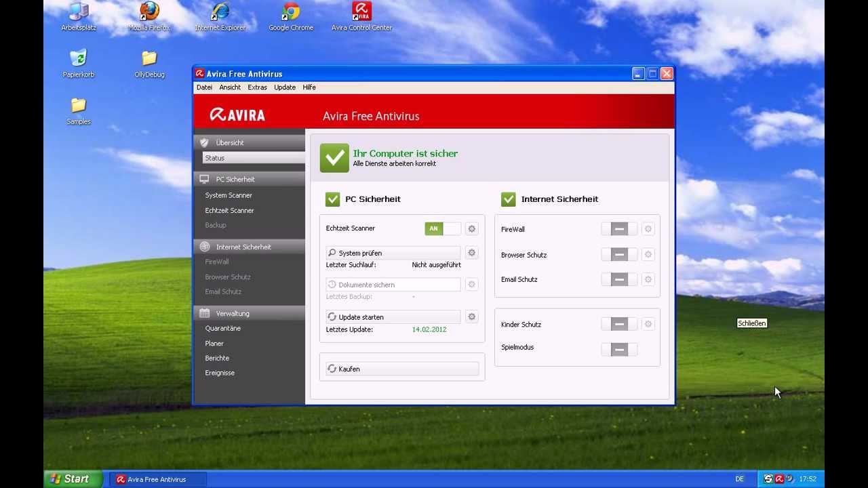Image resolution: width=868 pixels, height=488 pixels.
Task: Open the Windows Start button
Action: [x=73, y=479]
